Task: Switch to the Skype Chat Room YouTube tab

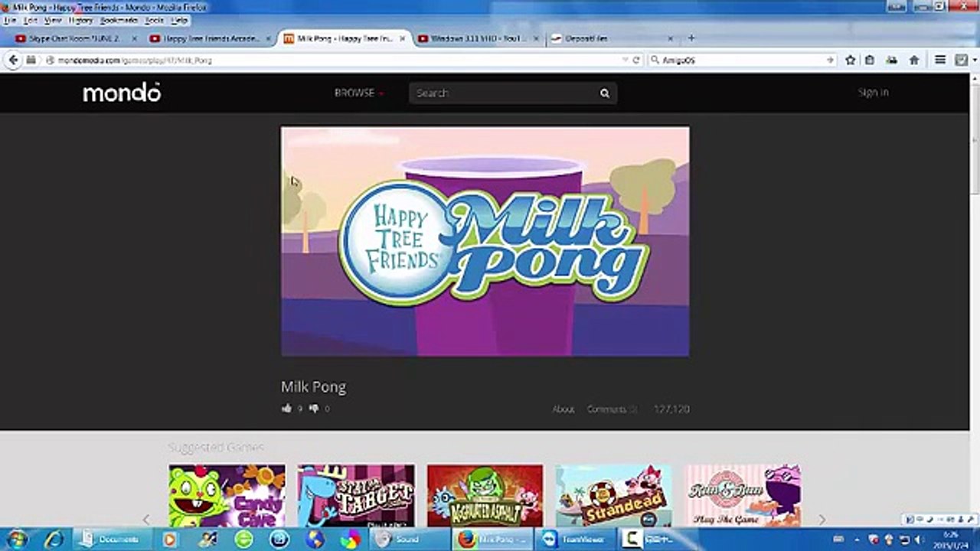Action: (x=75, y=38)
